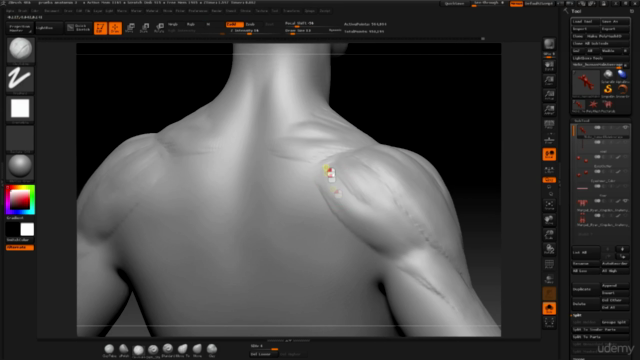Viewport: 640px width, 360px height.
Task: Open the material sphere selector
Action: click(x=20, y=167)
